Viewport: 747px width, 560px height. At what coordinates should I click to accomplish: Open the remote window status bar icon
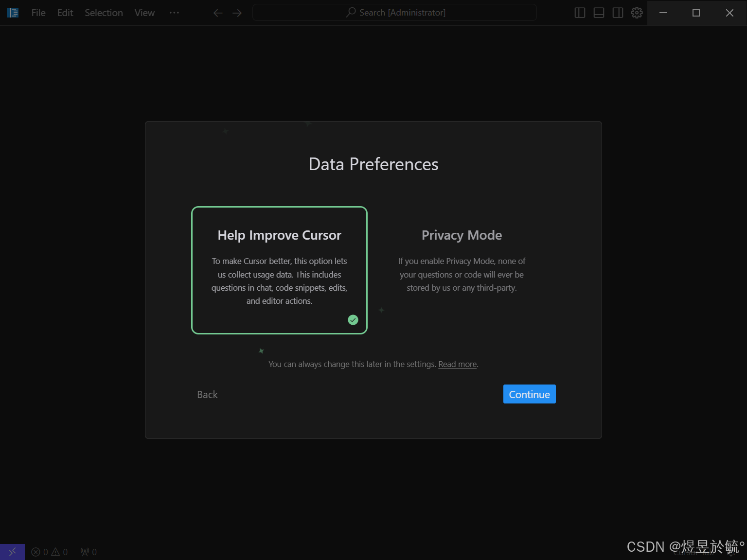(12, 552)
